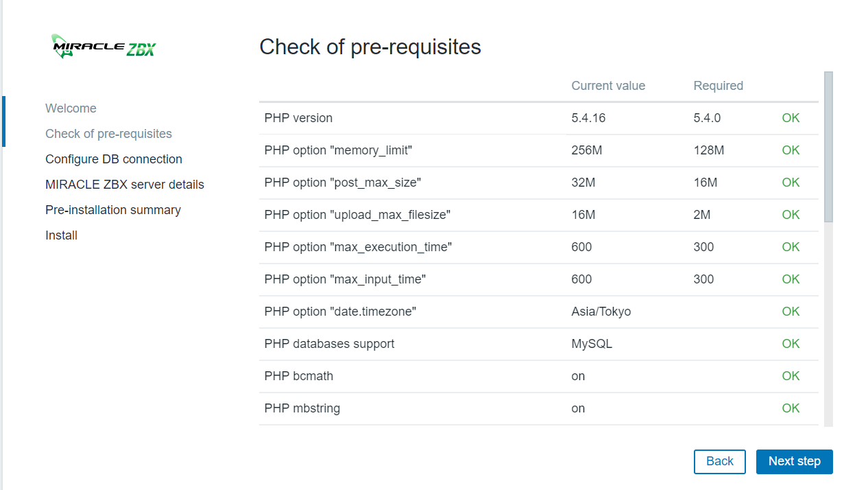Go to Configure DB connection step
Screen dimensions: 868x490
[114, 159]
